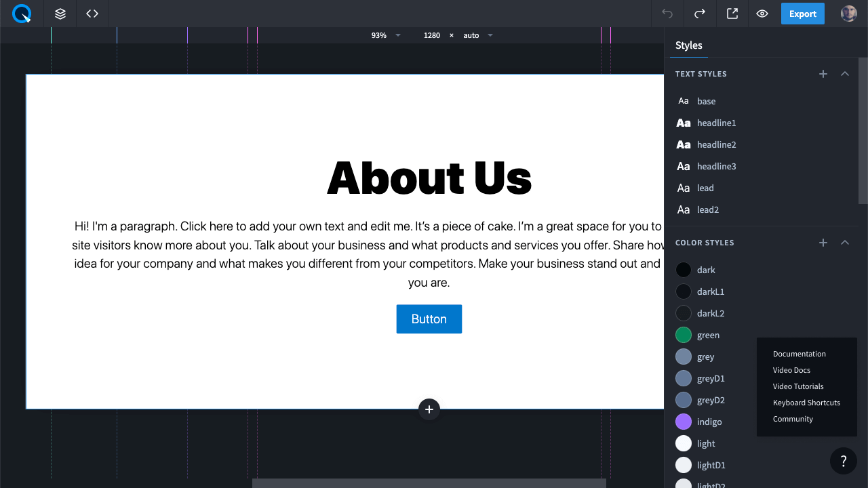Open preview in new tab icon
868x488 pixels.
pos(732,14)
